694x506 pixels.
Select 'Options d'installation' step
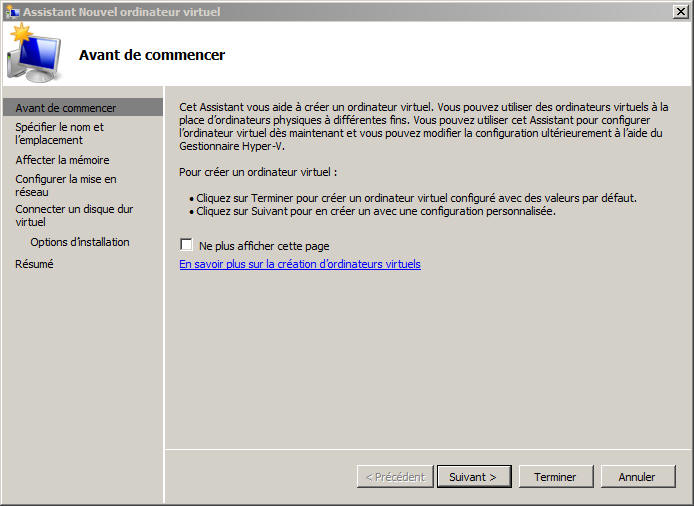click(80, 242)
